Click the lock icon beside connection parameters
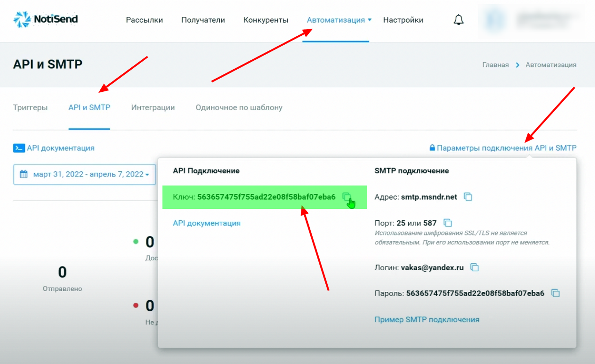595x364 pixels. (x=432, y=148)
